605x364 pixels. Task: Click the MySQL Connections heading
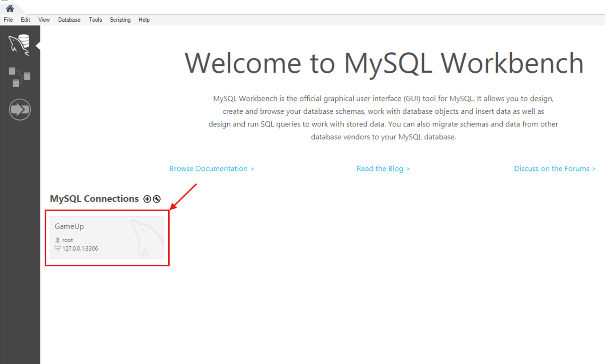[x=95, y=199]
